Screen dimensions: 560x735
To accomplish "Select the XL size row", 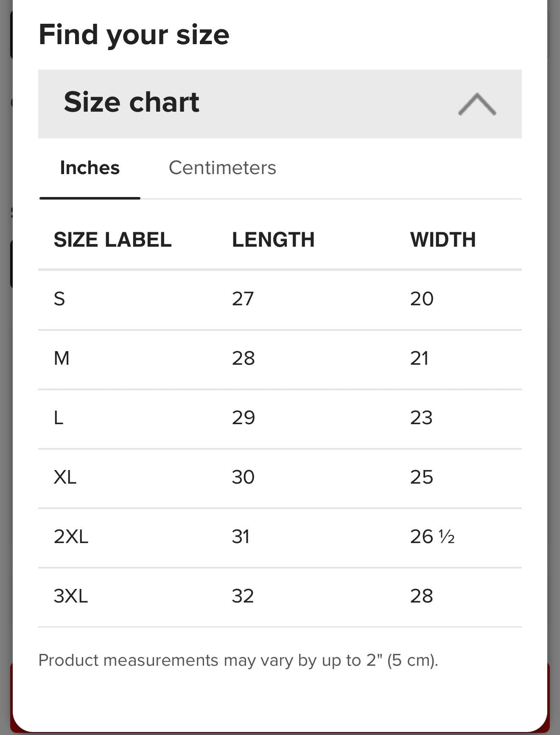I will [x=280, y=478].
